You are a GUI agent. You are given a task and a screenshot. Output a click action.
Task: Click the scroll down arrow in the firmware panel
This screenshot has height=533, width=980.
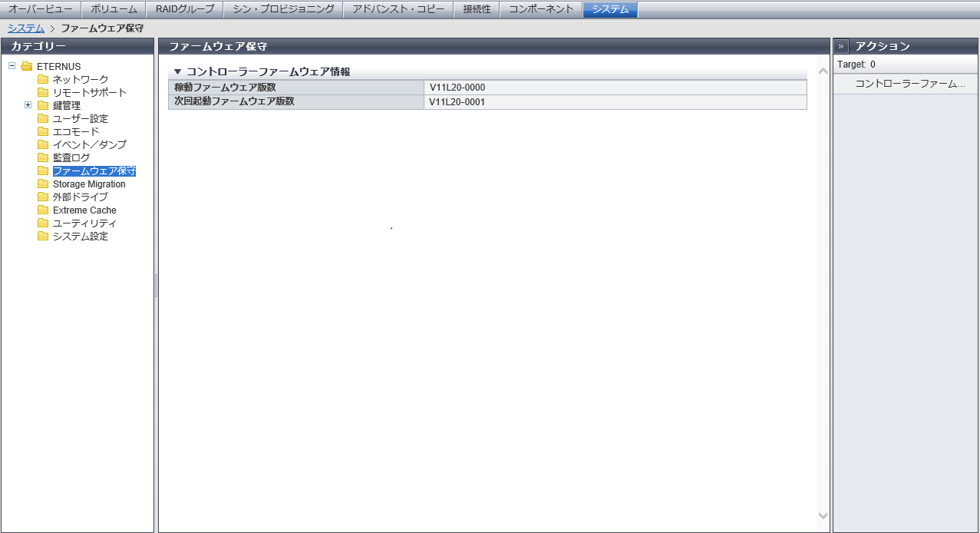823,515
